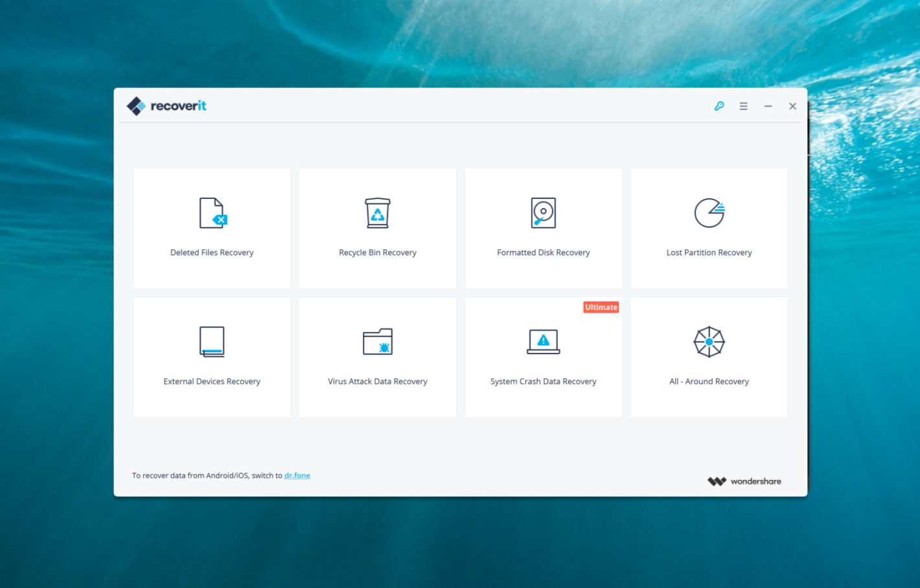Click the Recycle Bin Recovery trash icon
920x588 pixels.
click(378, 213)
